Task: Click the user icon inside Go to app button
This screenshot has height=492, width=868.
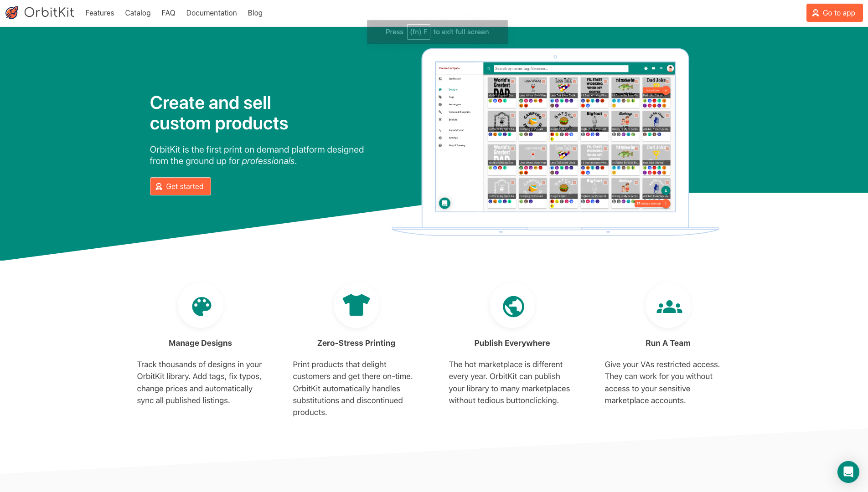Action: [816, 13]
